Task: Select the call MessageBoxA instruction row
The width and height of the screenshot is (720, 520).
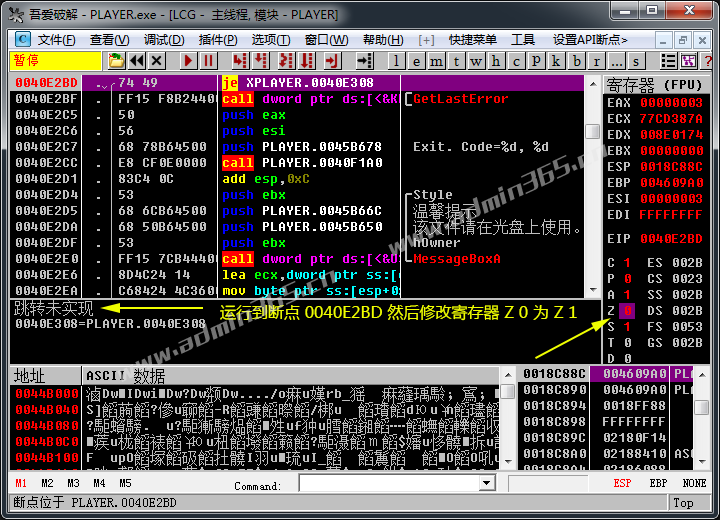Action: (297, 259)
